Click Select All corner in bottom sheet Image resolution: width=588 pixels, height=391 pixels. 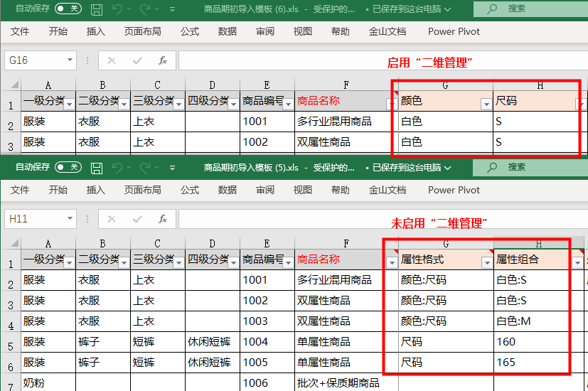(14, 243)
